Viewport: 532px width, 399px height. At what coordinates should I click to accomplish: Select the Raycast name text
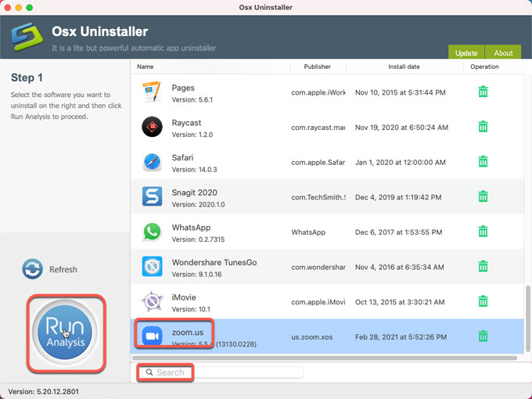186,123
